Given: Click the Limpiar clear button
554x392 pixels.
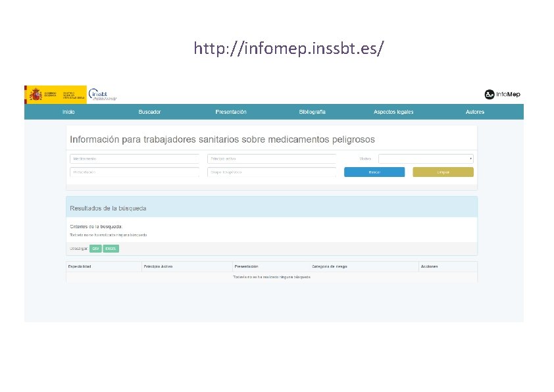Looking at the screenshot, I should point(443,172).
